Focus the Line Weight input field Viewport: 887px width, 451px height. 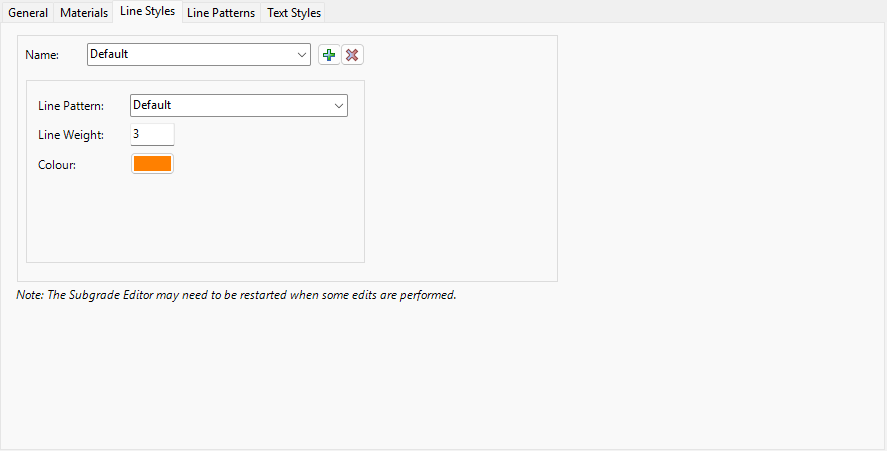tap(152, 134)
